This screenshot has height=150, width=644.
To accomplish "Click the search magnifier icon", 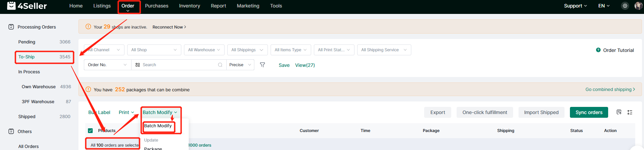I will click(x=220, y=65).
